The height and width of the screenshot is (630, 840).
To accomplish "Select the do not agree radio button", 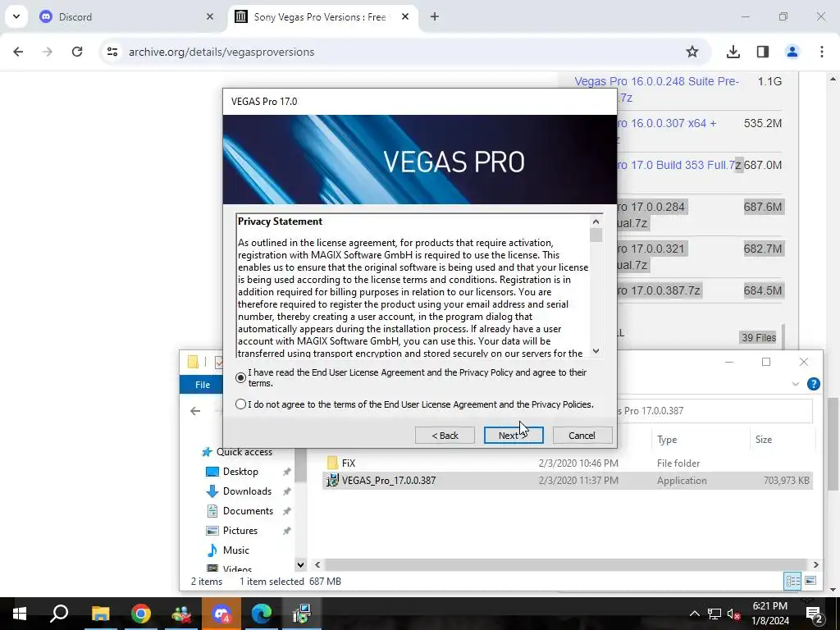I will tap(240, 404).
